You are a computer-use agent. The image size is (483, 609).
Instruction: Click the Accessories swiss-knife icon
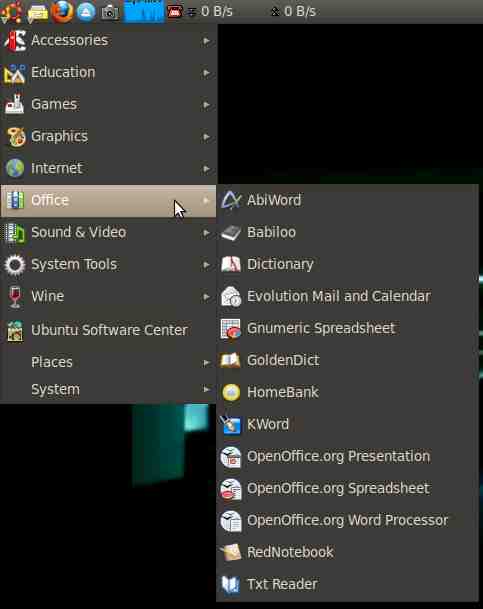[15, 40]
